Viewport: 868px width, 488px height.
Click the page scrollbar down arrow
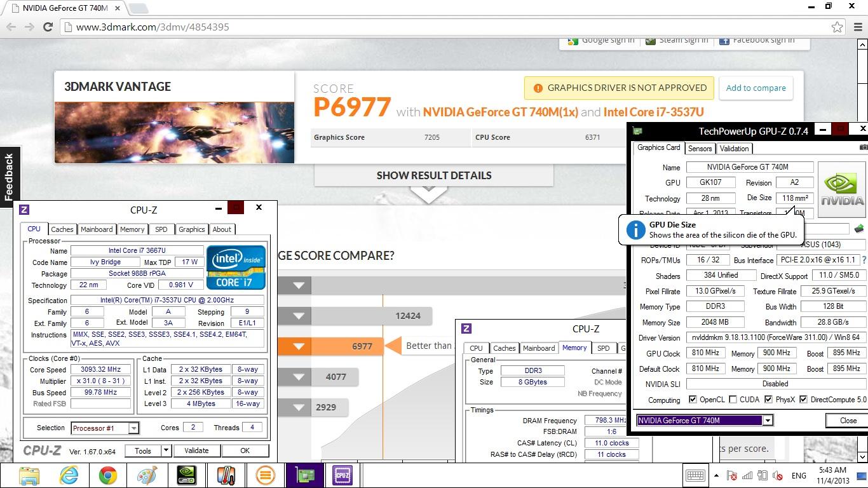click(x=862, y=456)
